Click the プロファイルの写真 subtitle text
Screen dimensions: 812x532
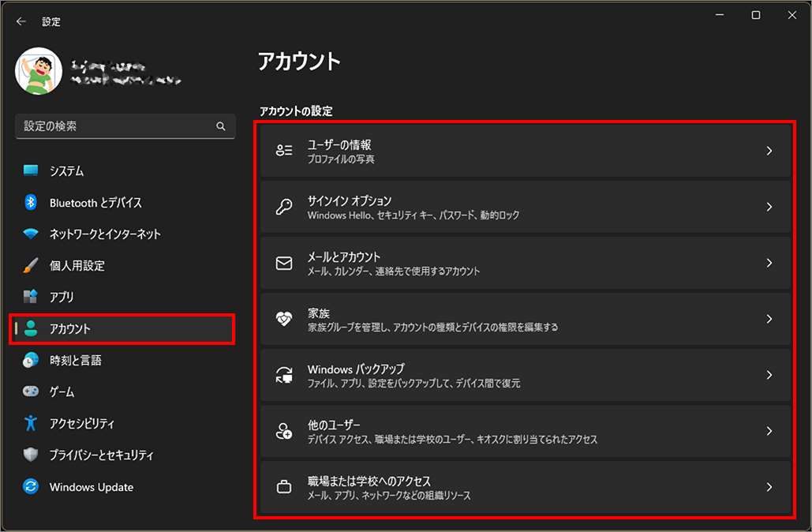click(341, 159)
